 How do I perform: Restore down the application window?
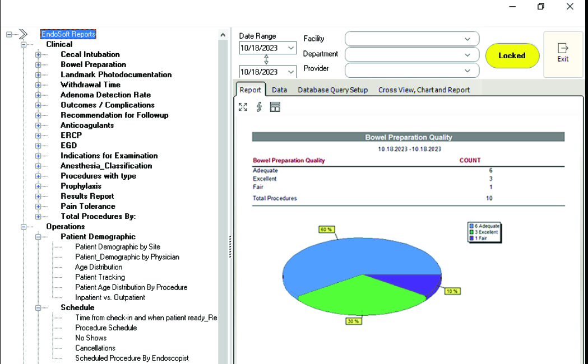coord(541,7)
